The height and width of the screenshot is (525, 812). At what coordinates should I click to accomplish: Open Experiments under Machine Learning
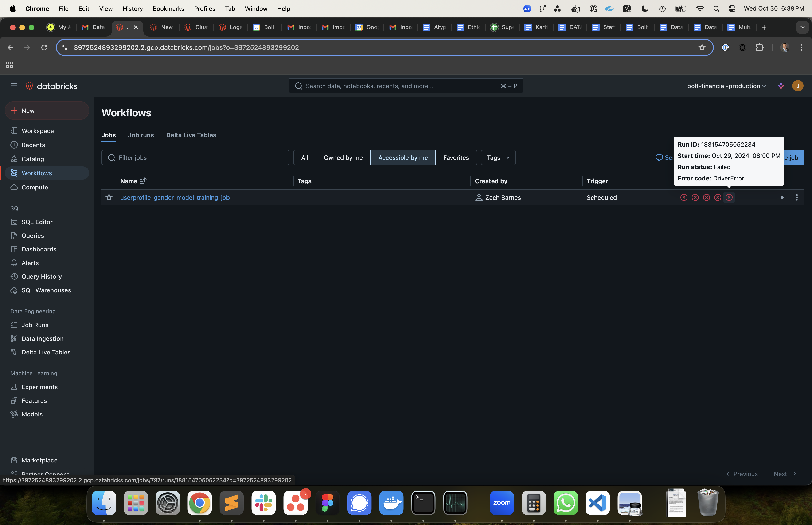coord(39,387)
